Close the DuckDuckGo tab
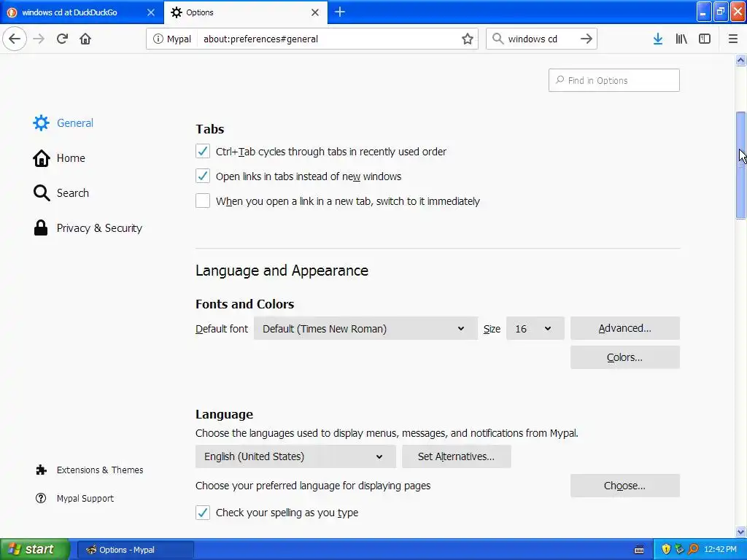The width and height of the screenshot is (747, 560). click(150, 12)
